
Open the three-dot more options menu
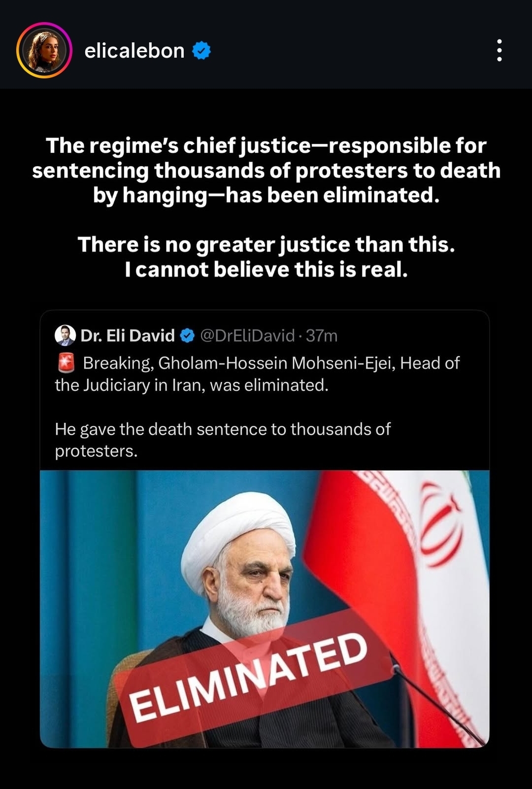pyautogui.click(x=499, y=51)
